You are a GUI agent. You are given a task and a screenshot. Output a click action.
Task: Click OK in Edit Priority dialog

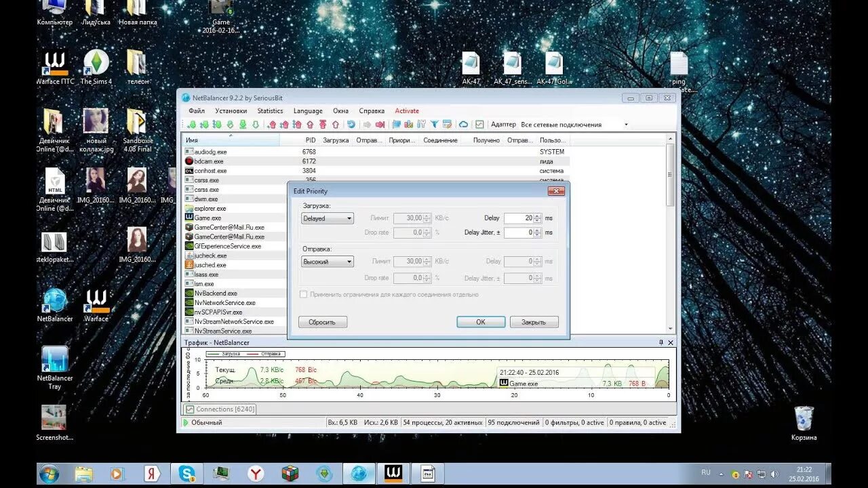481,322
